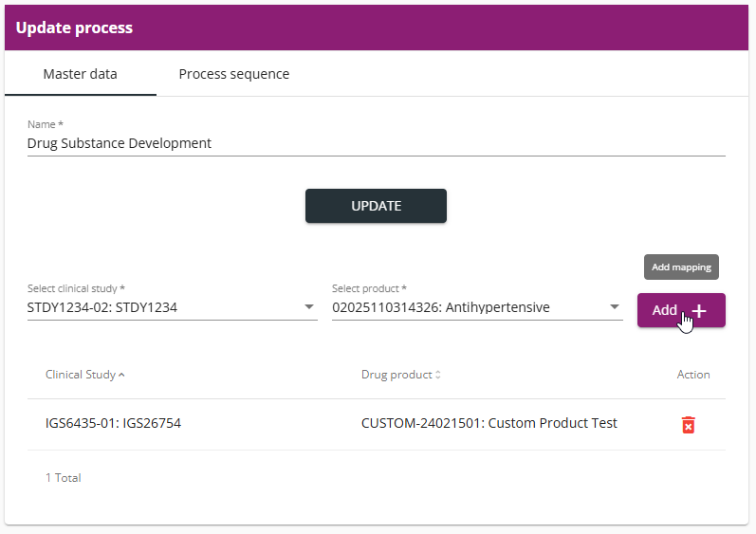
Task: Select the CUSTOM-24021501 product cell
Action: point(489,423)
